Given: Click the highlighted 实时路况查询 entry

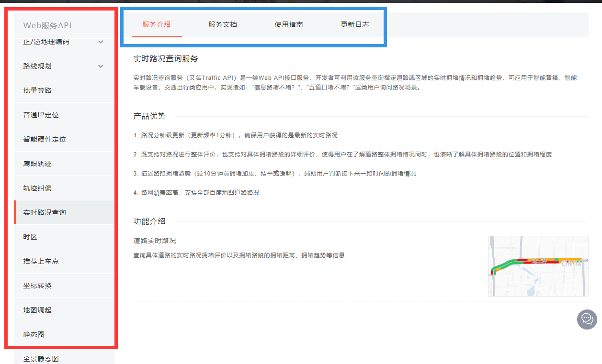Looking at the screenshot, I should tap(44, 212).
